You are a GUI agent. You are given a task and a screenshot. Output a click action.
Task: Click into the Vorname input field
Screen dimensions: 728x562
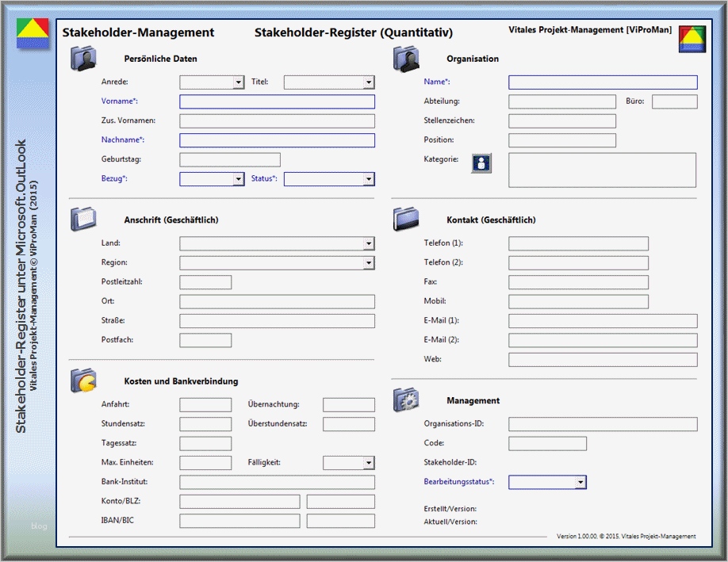tap(277, 101)
